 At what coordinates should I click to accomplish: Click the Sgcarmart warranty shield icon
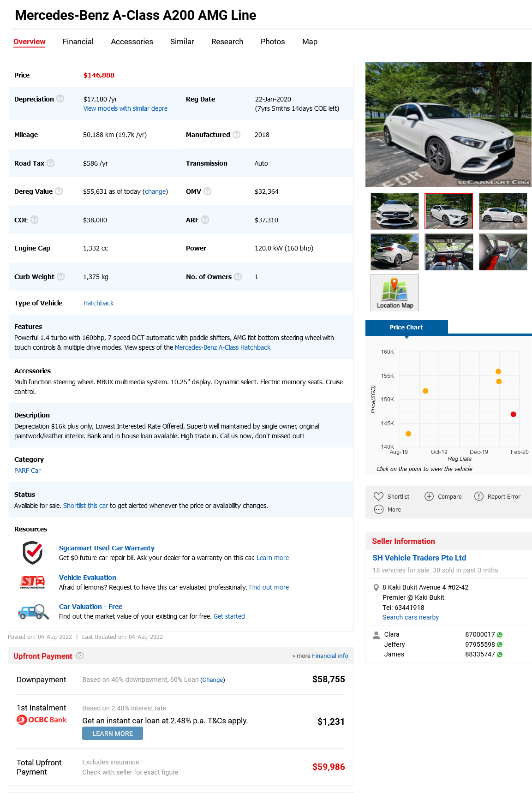33,553
